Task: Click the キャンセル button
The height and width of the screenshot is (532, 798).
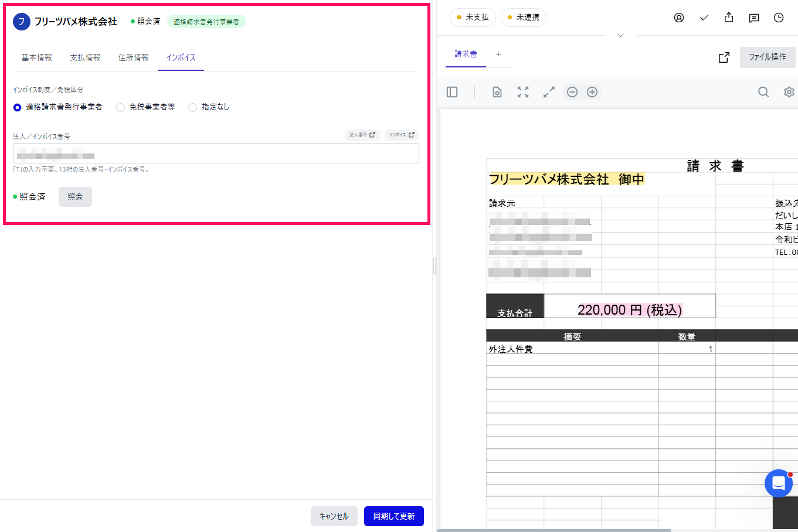Action: (334, 516)
